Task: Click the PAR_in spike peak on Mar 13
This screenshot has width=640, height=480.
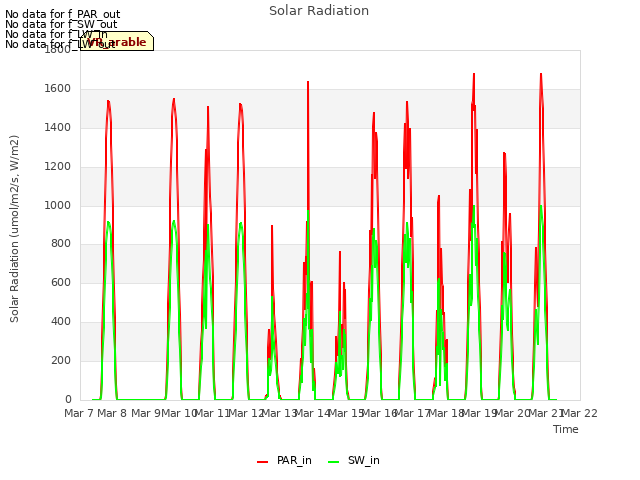Action: click(x=308, y=82)
